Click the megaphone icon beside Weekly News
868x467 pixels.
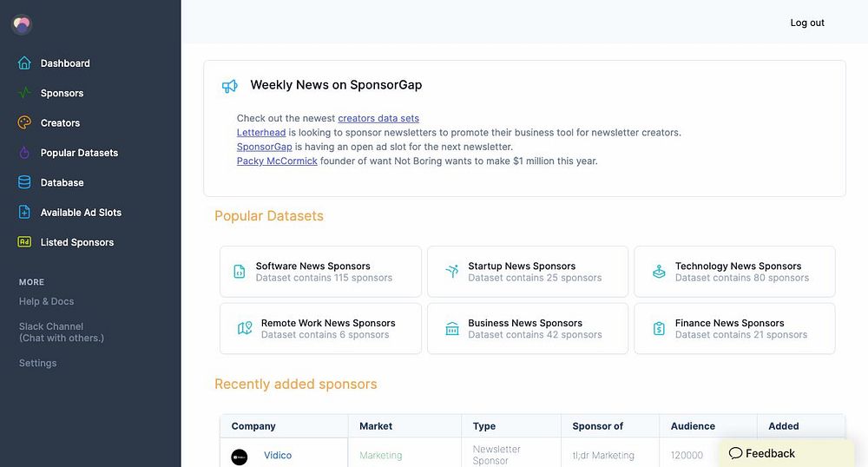(x=229, y=86)
